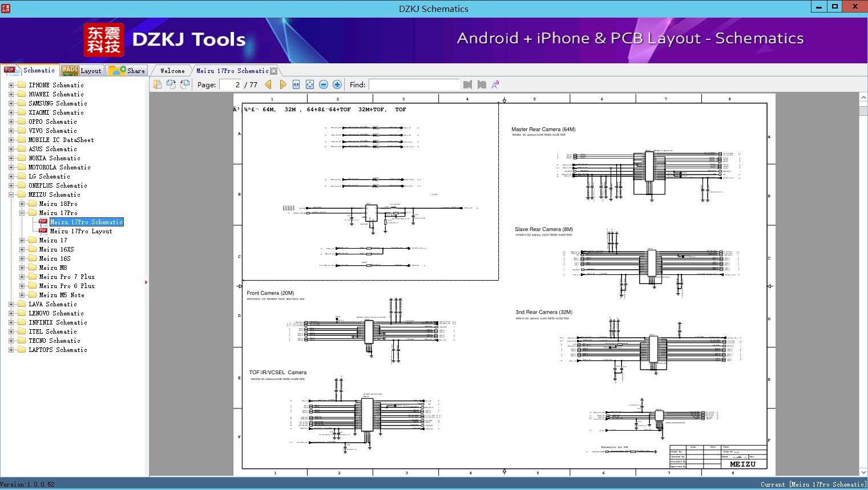Expand the HUAWEI Schematic tree node
Viewport: 868px width, 490px height.
11,94
